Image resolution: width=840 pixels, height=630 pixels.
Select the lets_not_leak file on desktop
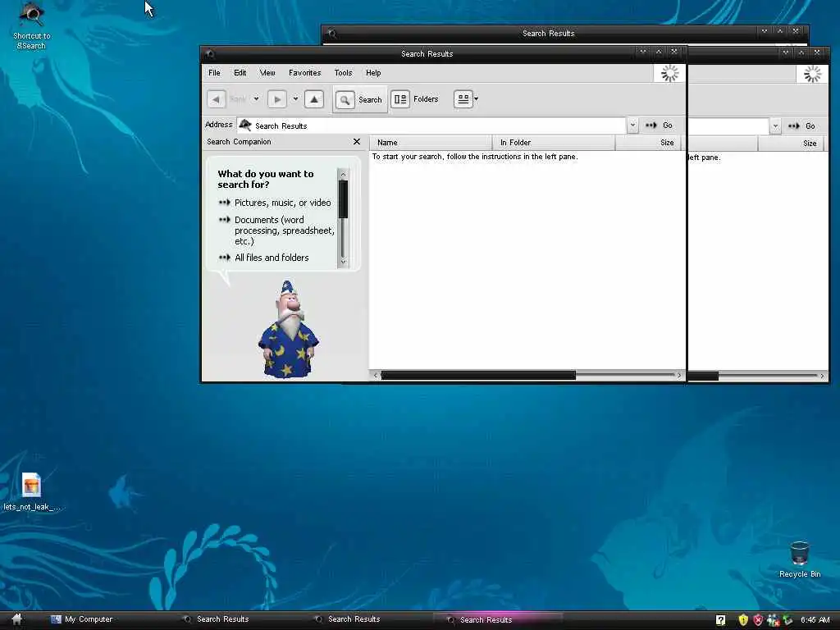tap(31, 492)
